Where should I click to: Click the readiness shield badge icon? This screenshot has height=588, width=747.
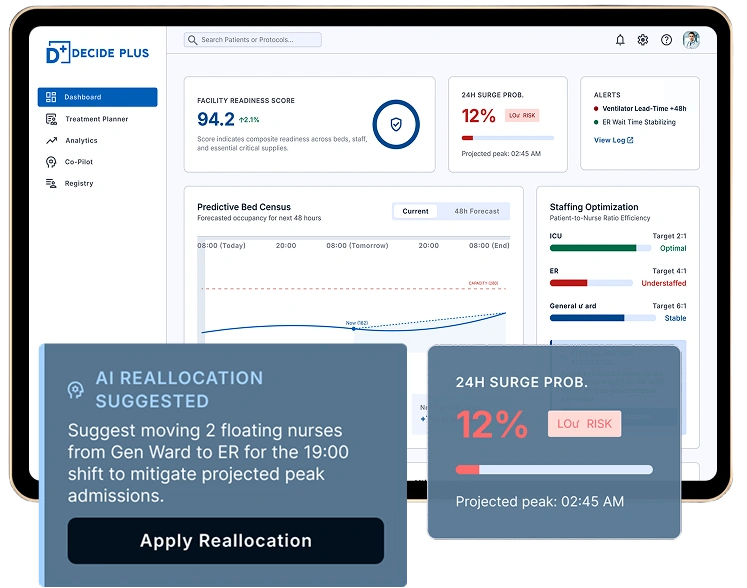coord(396,124)
